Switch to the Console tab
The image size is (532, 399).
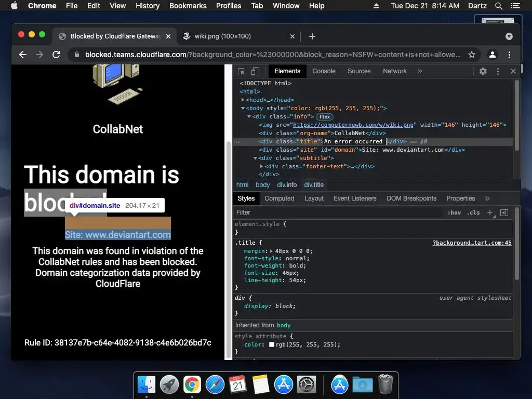click(x=324, y=71)
